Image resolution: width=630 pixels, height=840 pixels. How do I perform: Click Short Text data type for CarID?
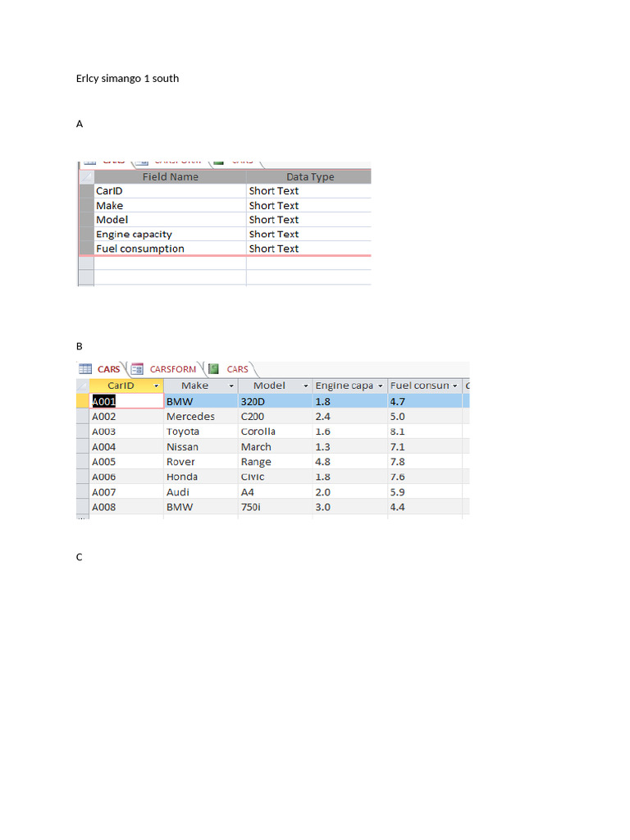[x=309, y=190]
